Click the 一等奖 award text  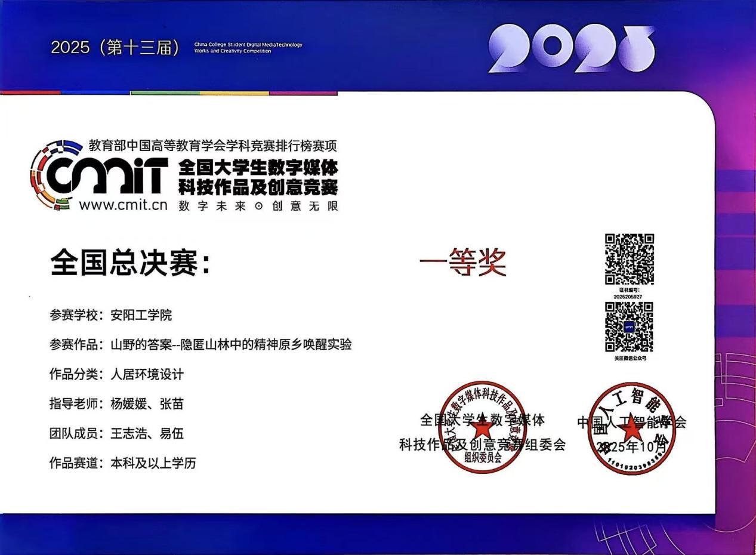pos(462,263)
